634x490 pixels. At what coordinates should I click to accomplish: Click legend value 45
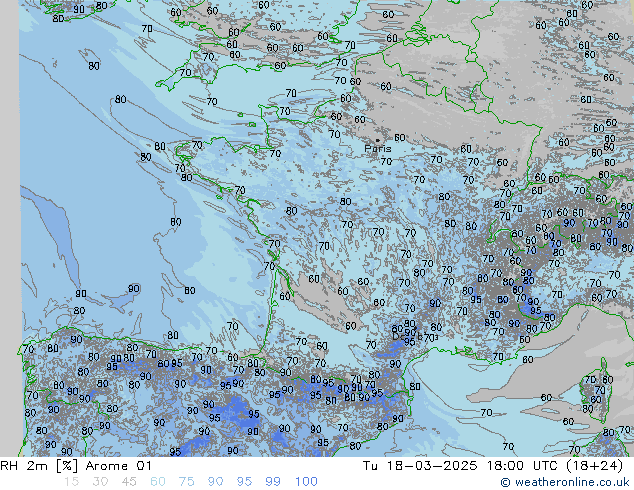pyautogui.click(x=129, y=482)
